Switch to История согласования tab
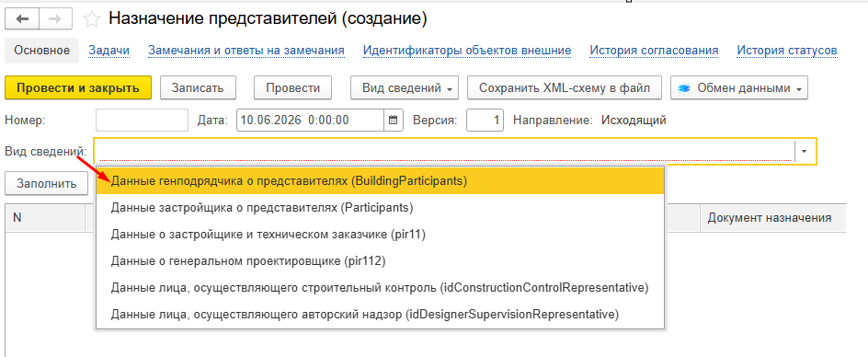 pos(655,51)
